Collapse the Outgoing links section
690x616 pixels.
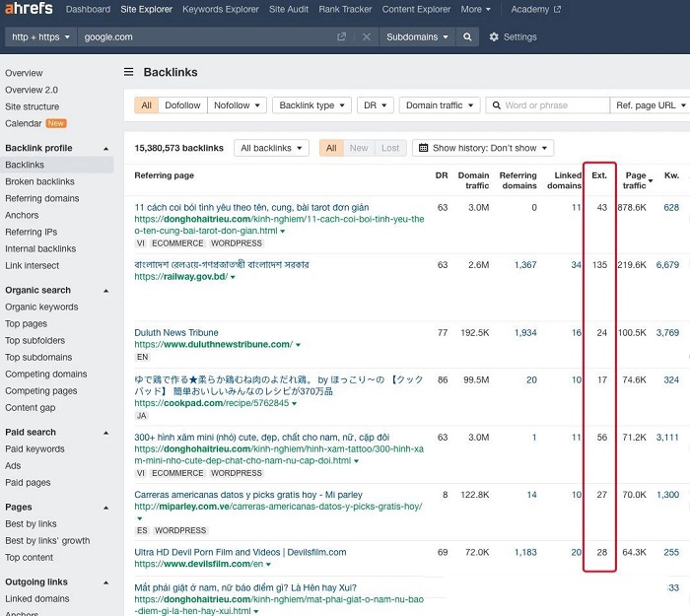[x=105, y=582]
